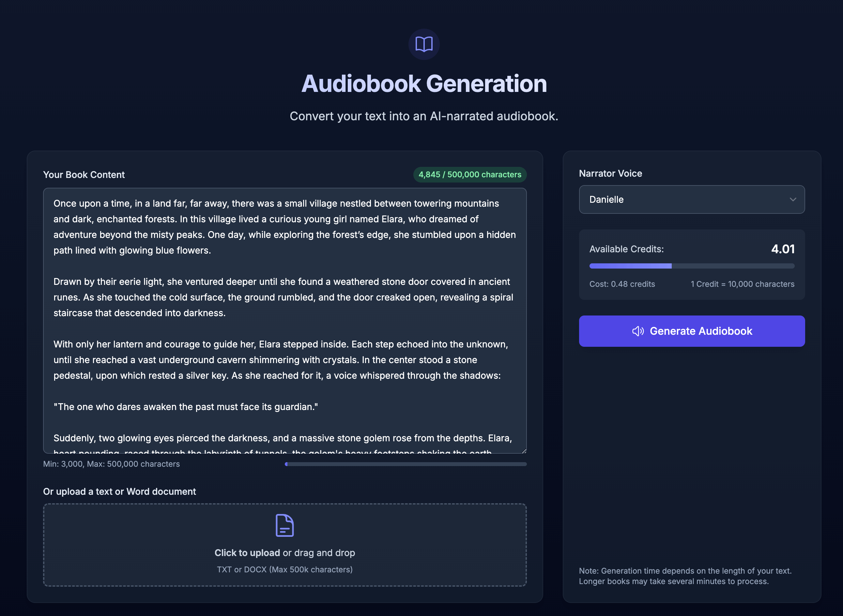Click the 'Cost: 0.48 credits' text
The image size is (843, 616).
coord(622,284)
